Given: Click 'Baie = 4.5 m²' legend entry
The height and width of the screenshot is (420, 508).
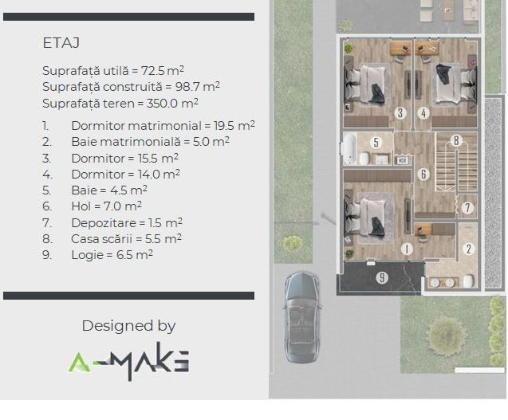Looking at the screenshot, I should point(109,190).
